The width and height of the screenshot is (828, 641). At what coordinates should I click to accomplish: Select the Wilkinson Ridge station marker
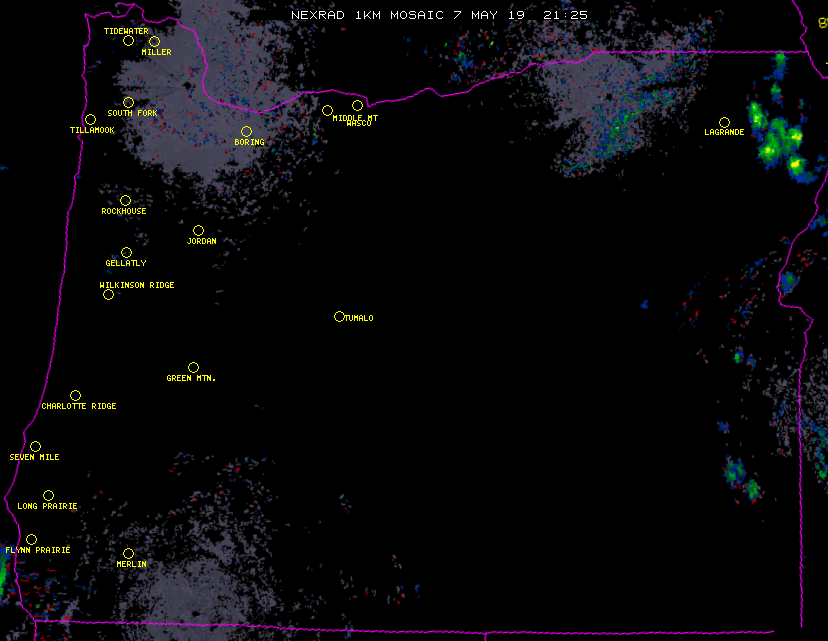click(x=108, y=294)
